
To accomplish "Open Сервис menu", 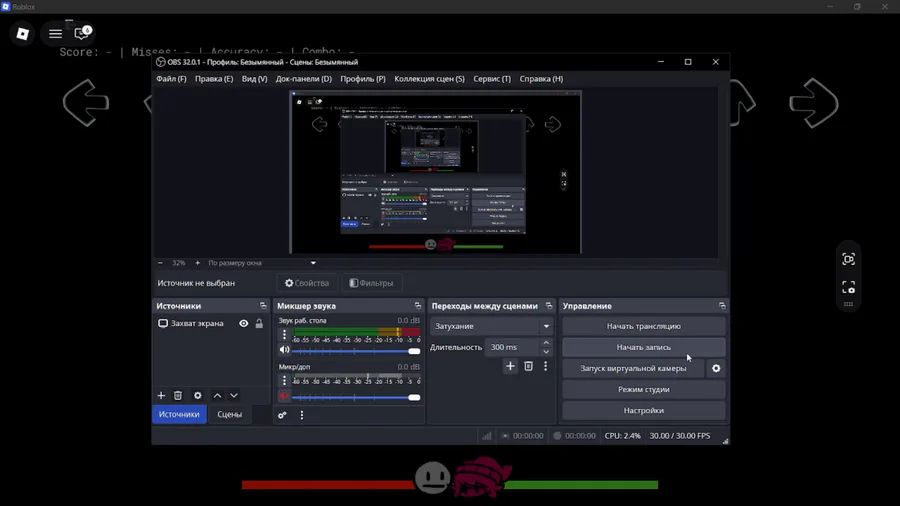I will (x=492, y=79).
